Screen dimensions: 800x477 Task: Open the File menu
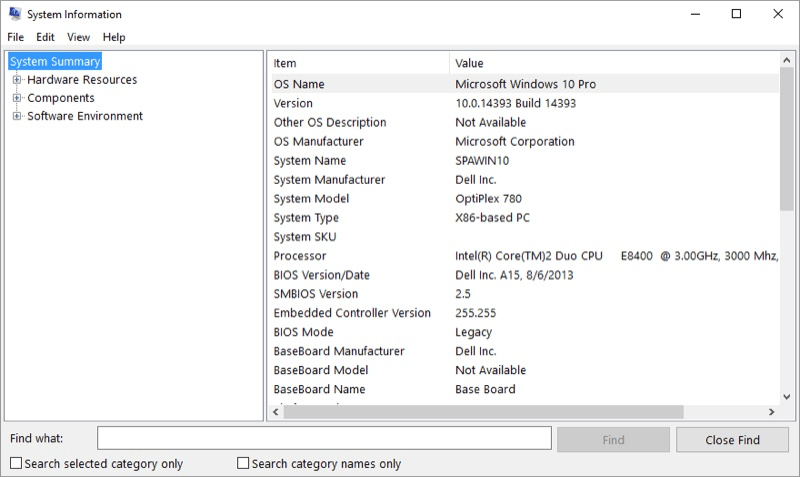[x=15, y=37]
